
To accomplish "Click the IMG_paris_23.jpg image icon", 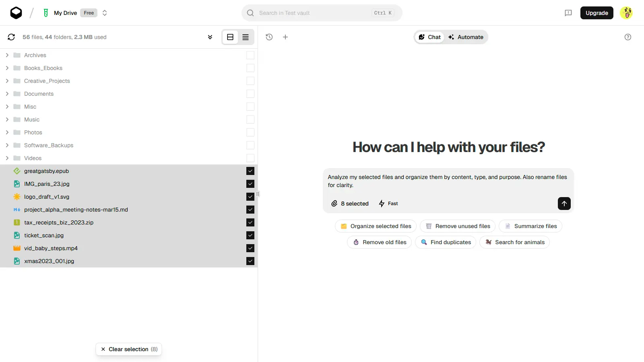I will [17, 184].
